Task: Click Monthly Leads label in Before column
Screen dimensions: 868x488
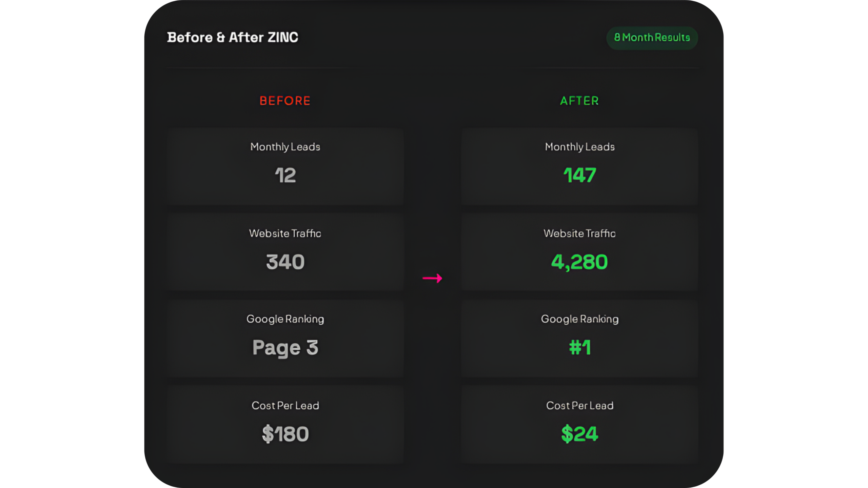Action: tap(285, 147)
